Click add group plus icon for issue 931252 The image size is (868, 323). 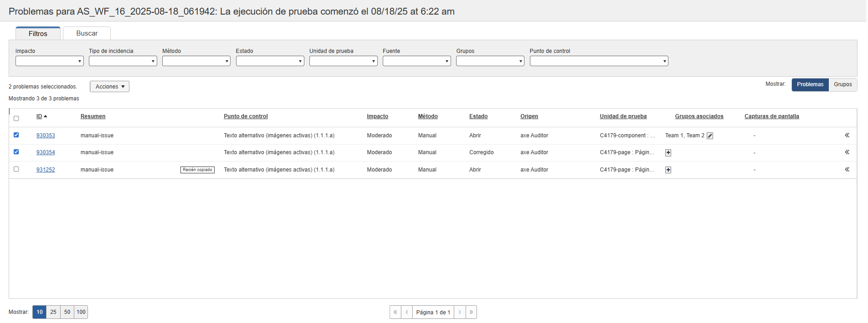click(x=668, y=170)
